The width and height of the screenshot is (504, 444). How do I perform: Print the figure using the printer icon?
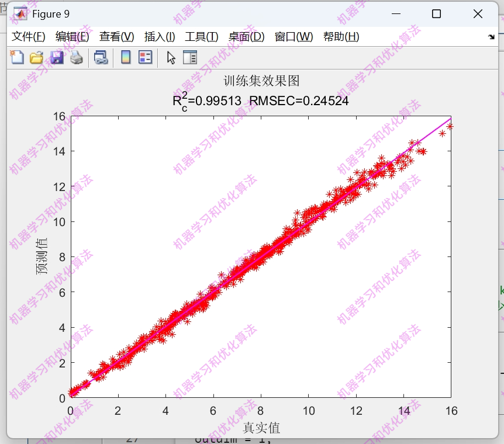click(x=75, y=57)
